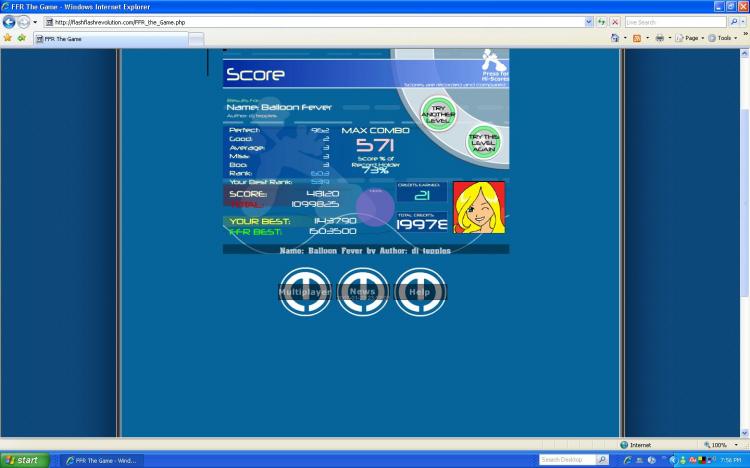The height and width of the screenshot is (468, 750).
Task: Click the Stop loading icon
Action: point(615,22)
